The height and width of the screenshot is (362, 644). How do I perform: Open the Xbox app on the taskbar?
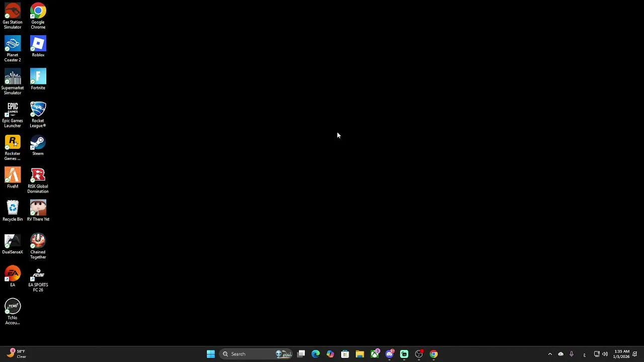tap(375, 354)
